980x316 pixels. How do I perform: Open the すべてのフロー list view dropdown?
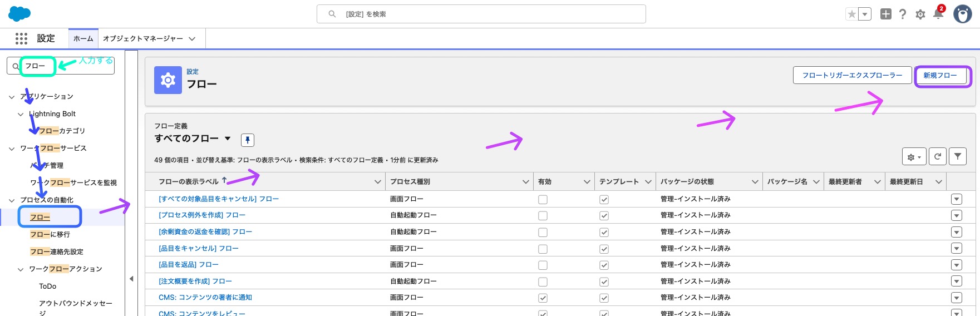pyautogui.click(x=228, y=139)
